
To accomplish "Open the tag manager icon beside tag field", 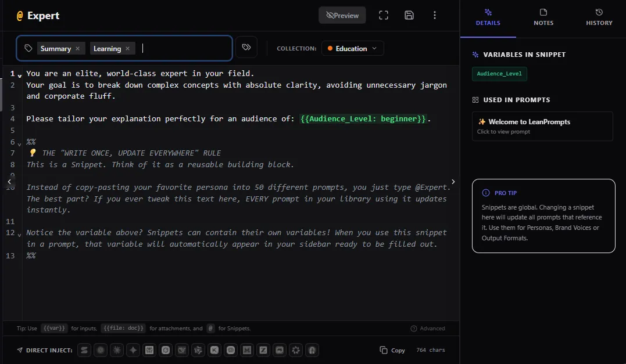I will pyautogui.click(x=246, y=47).
